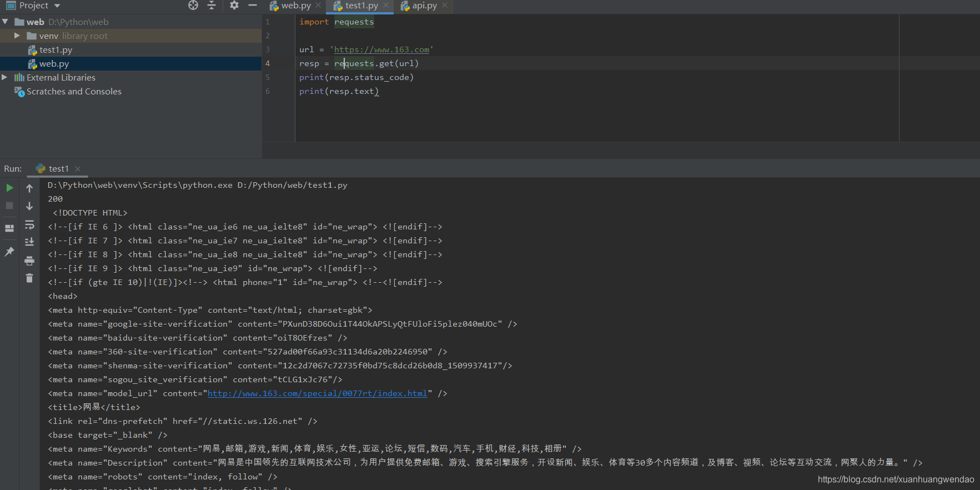Switch to the web.py editor tab
980x490 pixels.
point(290,6)
